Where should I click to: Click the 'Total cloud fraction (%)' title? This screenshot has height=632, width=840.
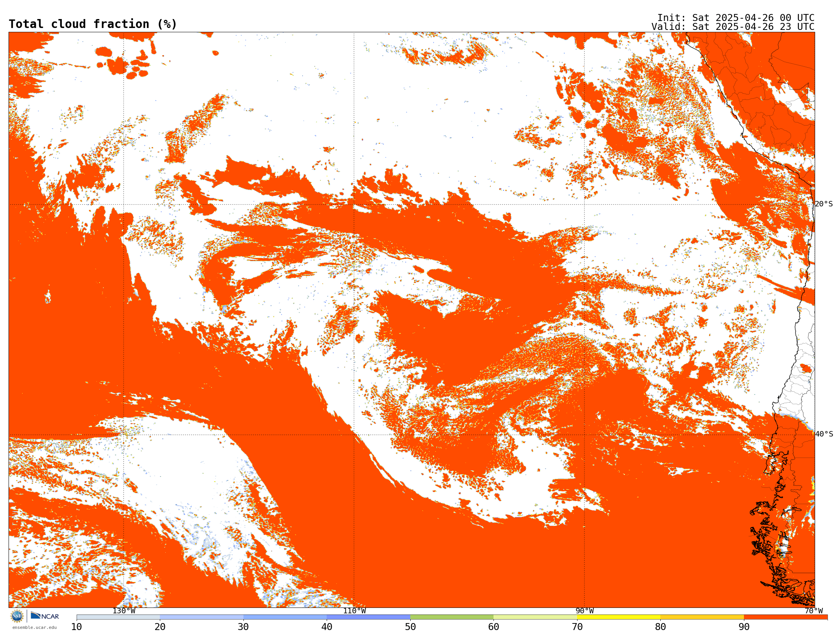tap(93, 24)
